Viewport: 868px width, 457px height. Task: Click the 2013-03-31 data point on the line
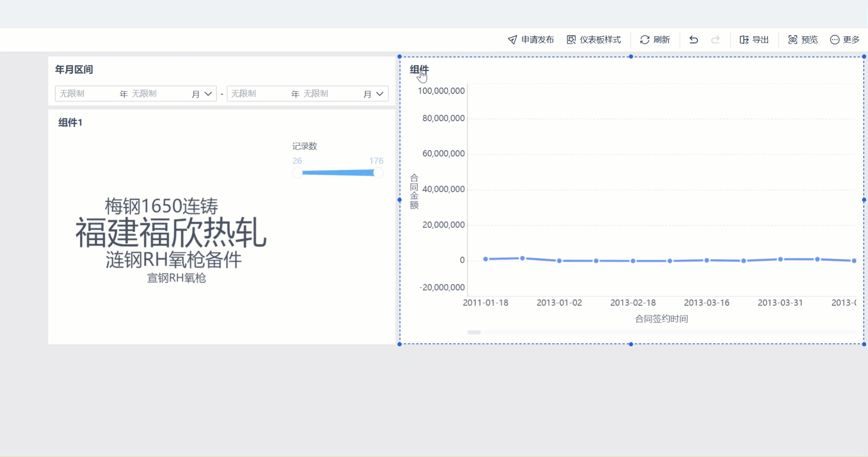pyautogui.click(x=780, y=259)
